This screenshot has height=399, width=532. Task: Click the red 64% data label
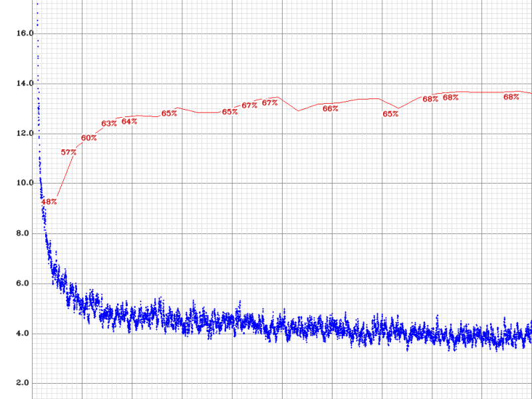coord(129,121)
